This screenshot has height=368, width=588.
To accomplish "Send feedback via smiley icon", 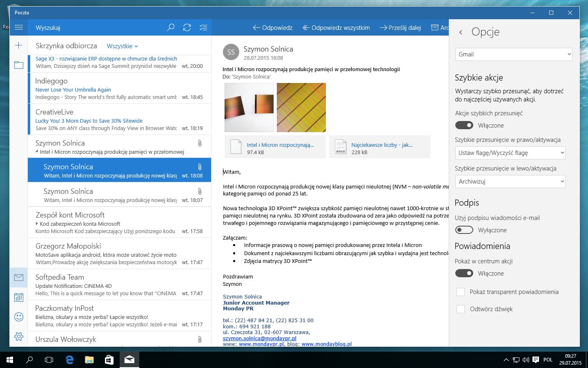I will click(18, 317).
